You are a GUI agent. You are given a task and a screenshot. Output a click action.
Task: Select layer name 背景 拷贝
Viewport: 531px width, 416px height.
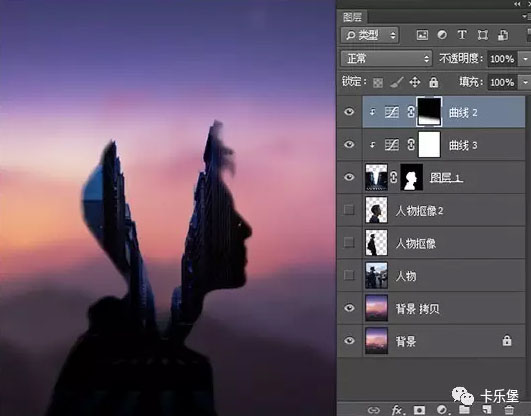tap(418, 309)
